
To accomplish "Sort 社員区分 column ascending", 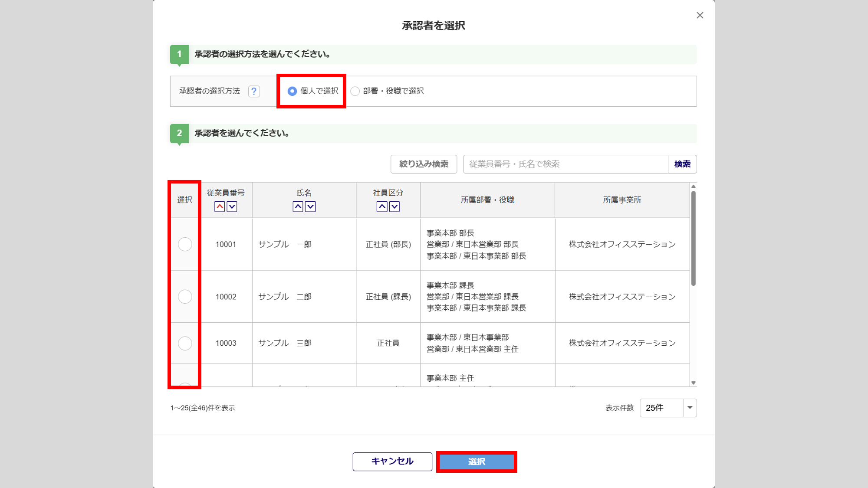I will (382, 206).
